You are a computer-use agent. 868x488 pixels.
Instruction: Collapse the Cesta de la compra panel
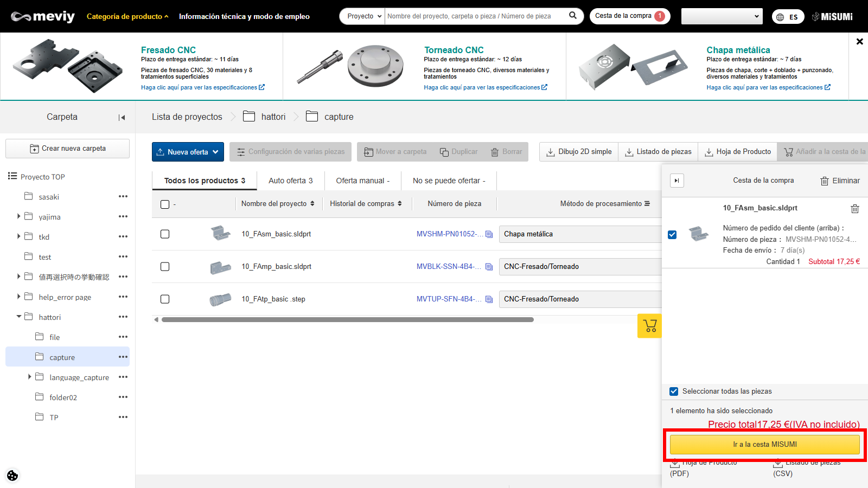point(676,181)
